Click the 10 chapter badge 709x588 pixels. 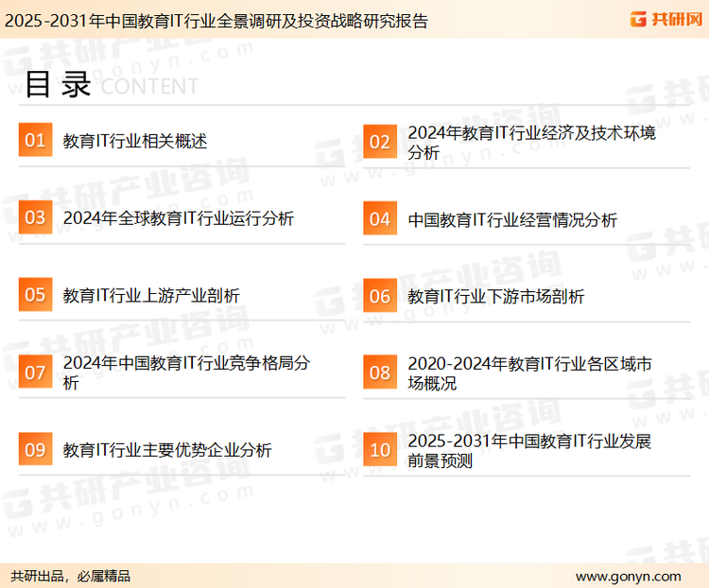tap(380, 450)
